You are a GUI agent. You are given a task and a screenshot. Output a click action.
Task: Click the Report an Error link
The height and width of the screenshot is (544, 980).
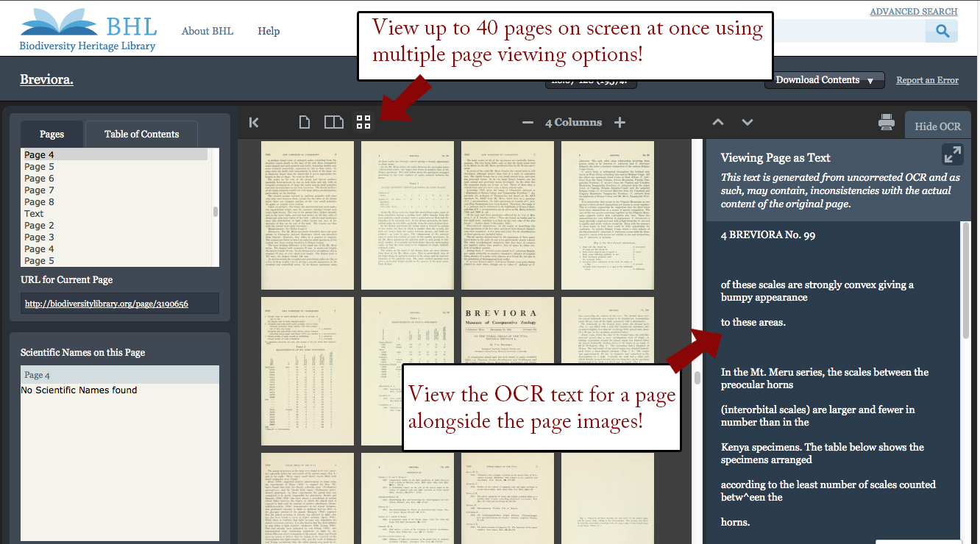click(927, 80)
